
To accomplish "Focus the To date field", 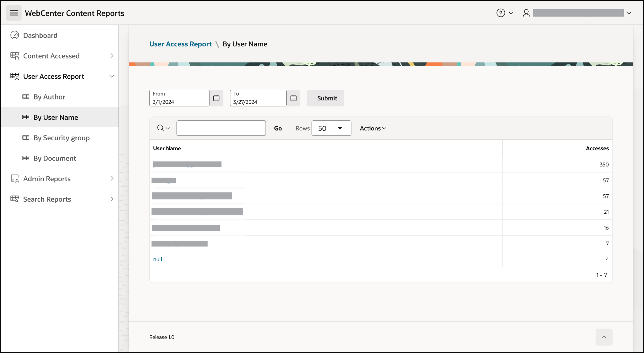I will (x=258, y=98).
